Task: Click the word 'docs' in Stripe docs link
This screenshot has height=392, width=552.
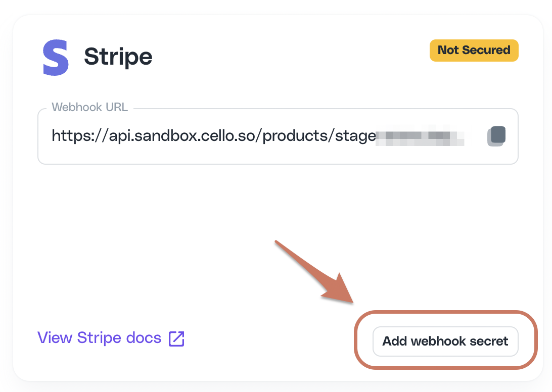Action: tap(144, 338)
